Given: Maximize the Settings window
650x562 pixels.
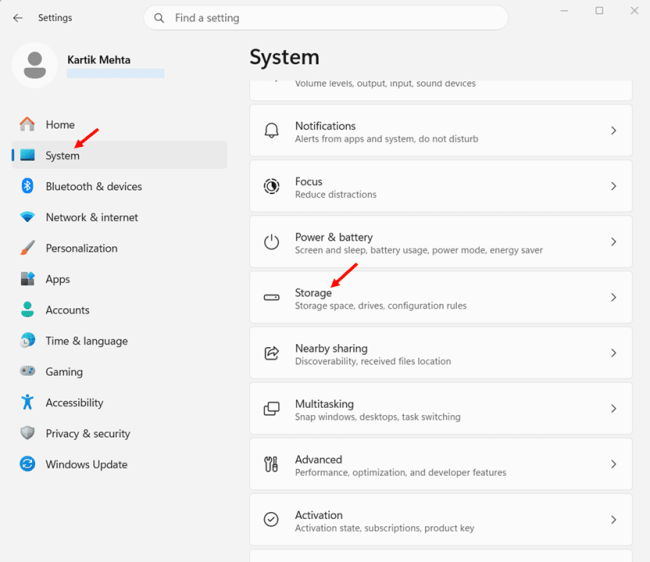Looking at the screenshot, I should click(x=599, y=11).
